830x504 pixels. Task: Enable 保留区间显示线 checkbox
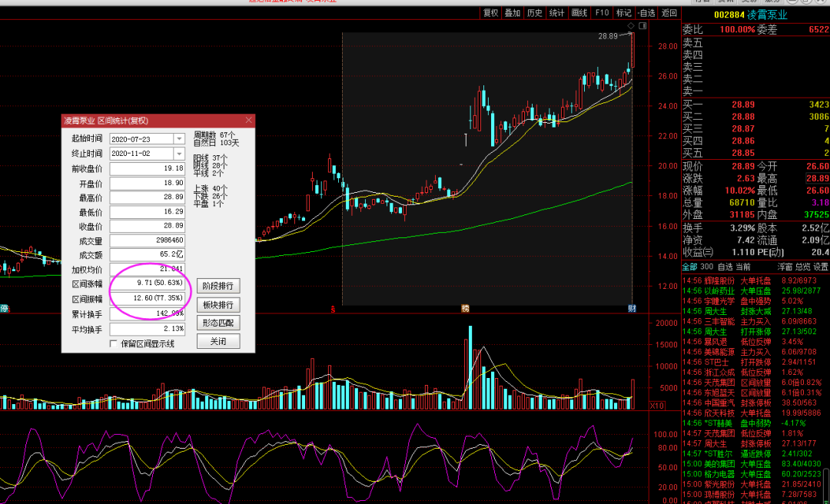pyautogui.click(x=113, y=343)
